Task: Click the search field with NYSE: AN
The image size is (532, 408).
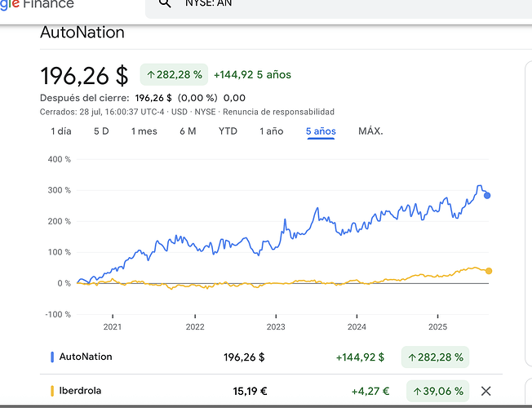Action: pyautogui.click(x=326, y=4)
